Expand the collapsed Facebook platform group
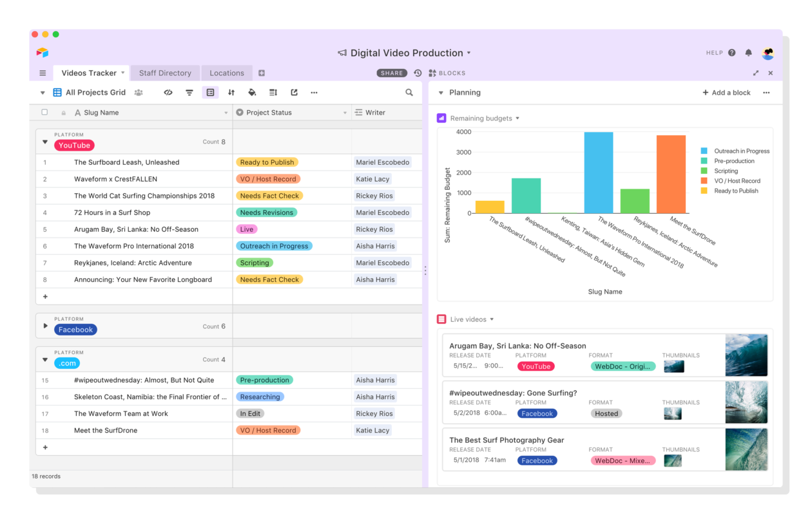The width and height of the screenshot is (812, 517). point(45,326)
